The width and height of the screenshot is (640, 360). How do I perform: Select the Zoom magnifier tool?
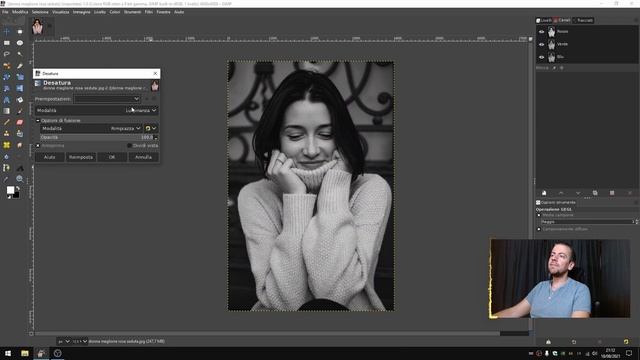click(x=20, y=179)
